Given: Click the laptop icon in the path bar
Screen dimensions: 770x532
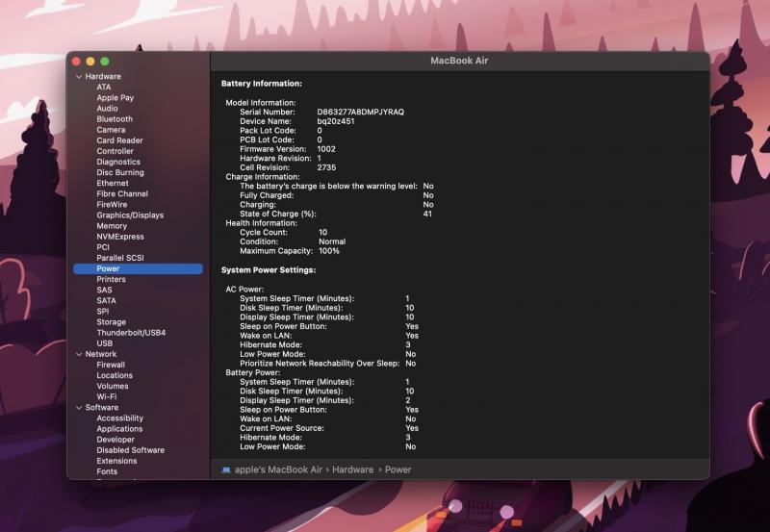Looking at the screenshot, I should click(226, 469).
